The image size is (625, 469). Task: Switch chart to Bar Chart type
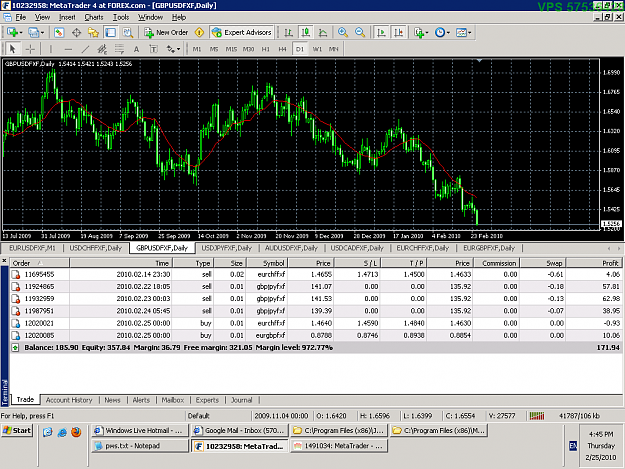click(x=288, y=32)
